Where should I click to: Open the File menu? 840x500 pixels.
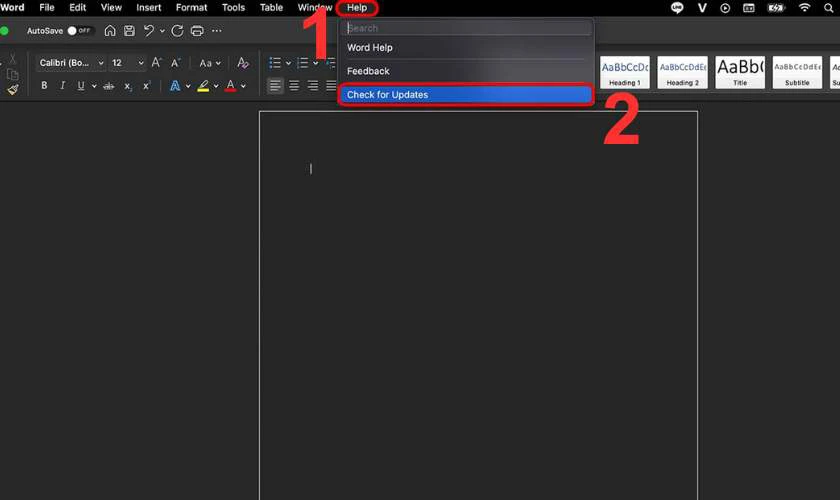click(x=47, y=8)
